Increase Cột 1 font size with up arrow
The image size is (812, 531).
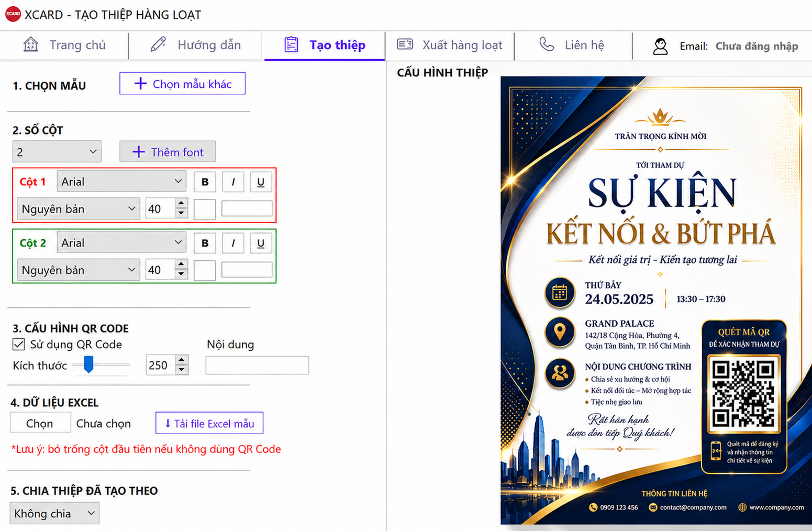pos(181,204)
